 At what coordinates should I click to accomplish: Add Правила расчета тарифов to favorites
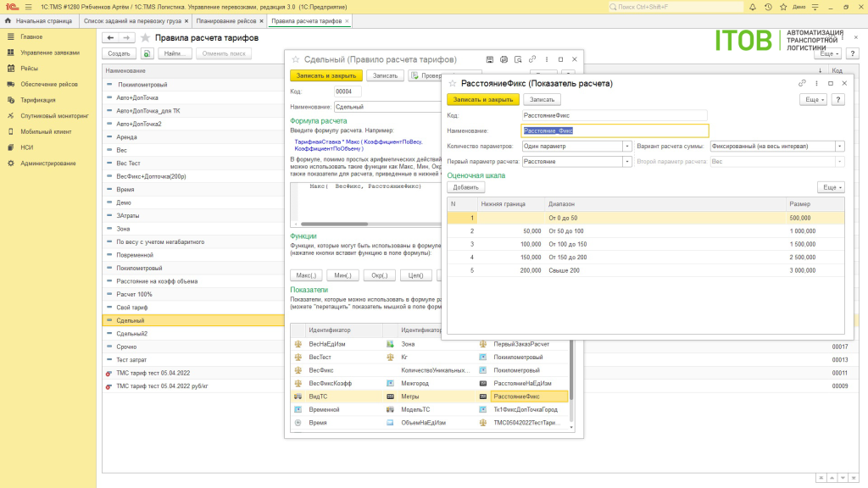tap(145, 37)
